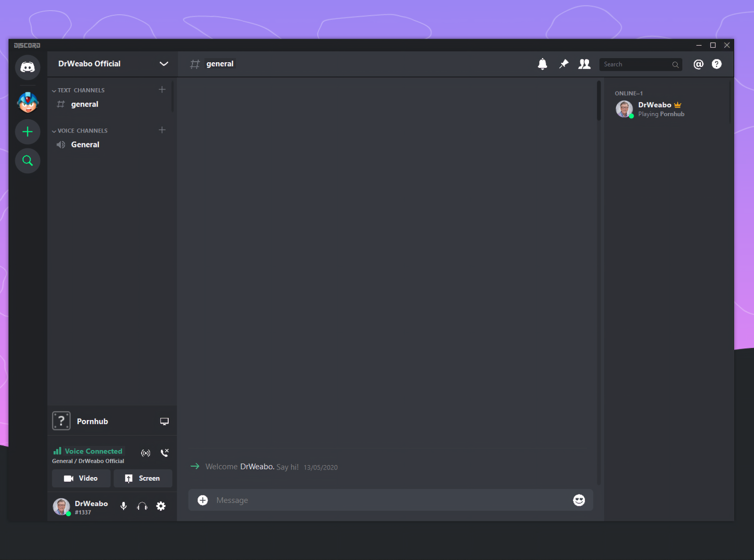Click the general channel title in header
This screenshot has height=560, width=754.
coord(220,64)
